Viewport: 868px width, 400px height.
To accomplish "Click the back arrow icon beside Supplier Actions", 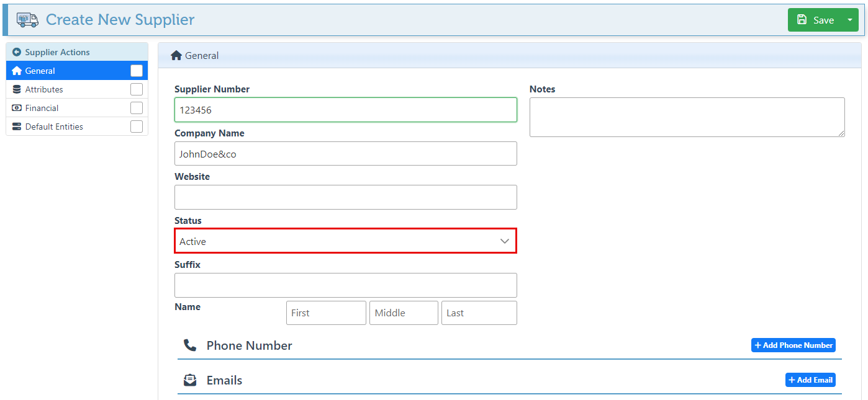I will pyautogui.click(x=17, y=52).
